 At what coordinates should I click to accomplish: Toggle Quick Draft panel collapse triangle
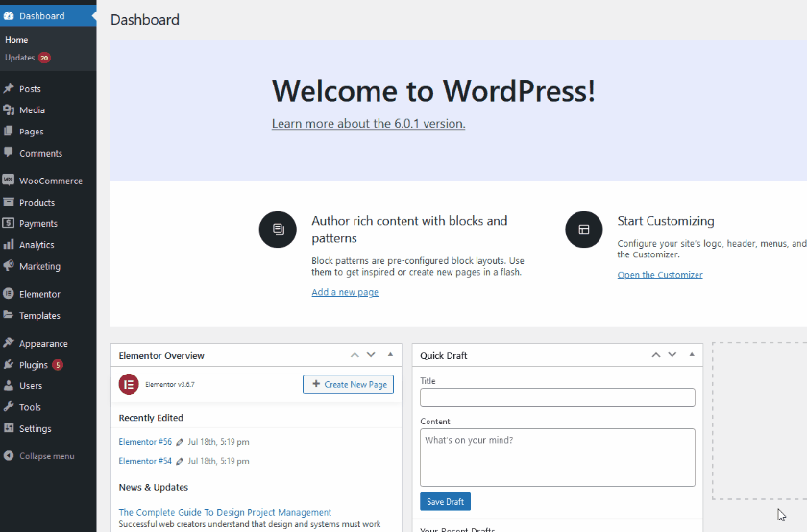pyautogui.click(x=692, y=355)
